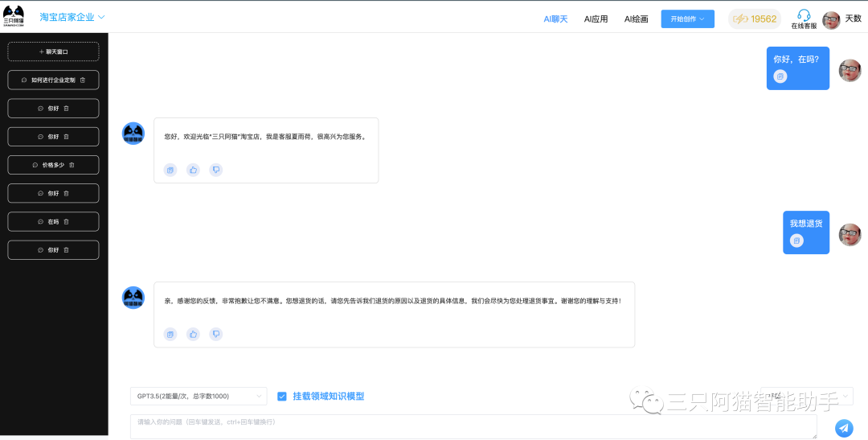The height and width of the screenshot is (440, 868).
Task: Copy the 欢迎光临 welcome reply
Action: pyautogui.click(x=170, y=170)
